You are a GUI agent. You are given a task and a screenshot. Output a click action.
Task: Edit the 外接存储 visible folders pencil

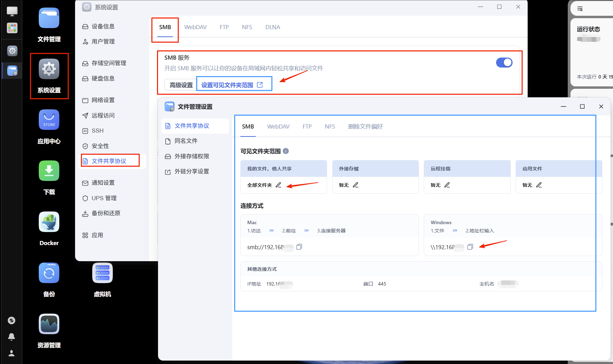[356, 185]
